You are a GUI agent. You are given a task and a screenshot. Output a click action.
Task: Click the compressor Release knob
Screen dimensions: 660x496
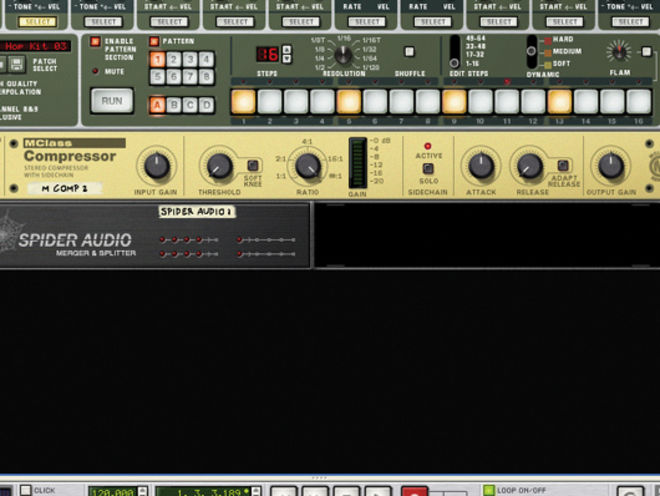(x=530, y=166)
